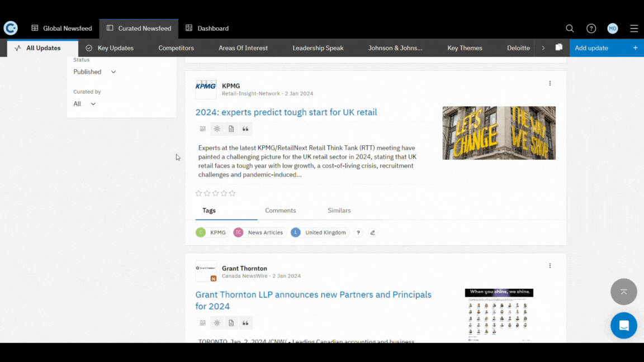
Task: Rate KPMG article four stars
Action: pyautogui.click(x=224, y=193)
